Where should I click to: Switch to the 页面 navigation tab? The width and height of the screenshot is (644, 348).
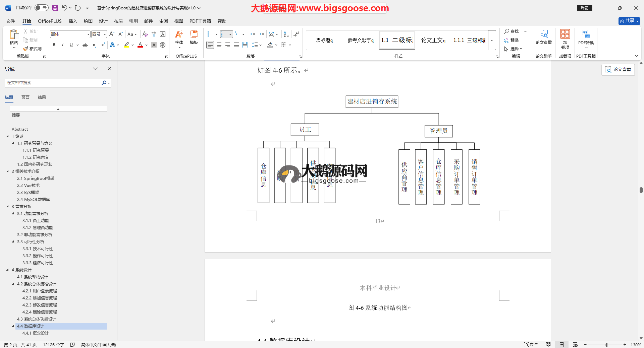point(25,97)
